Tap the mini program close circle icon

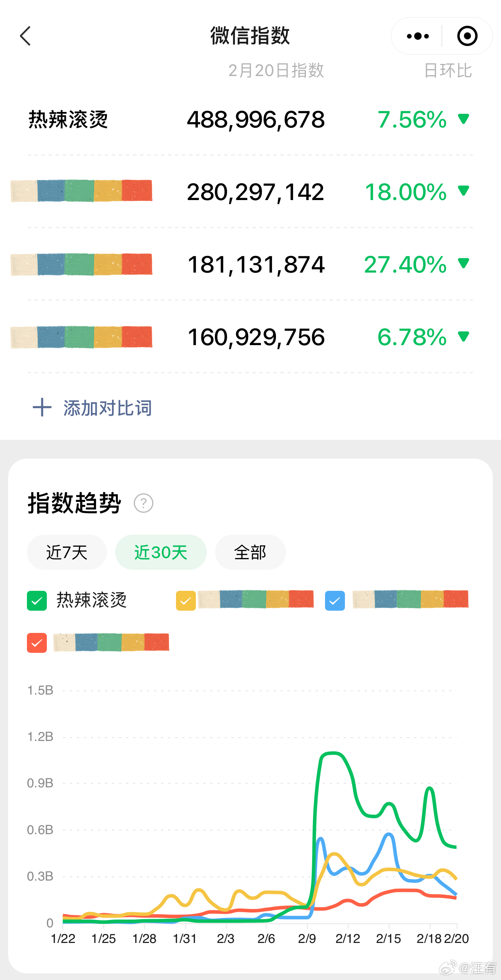(467, 36)
